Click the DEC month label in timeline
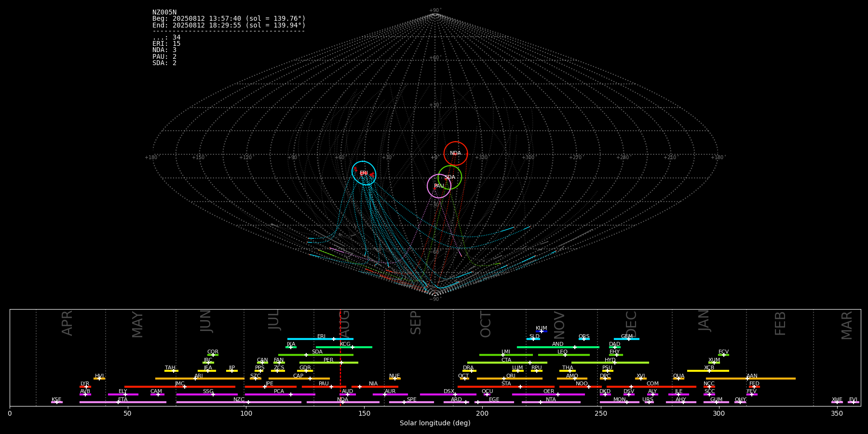Viewport: 868px width, 434px height. click(x=631, y=325)
